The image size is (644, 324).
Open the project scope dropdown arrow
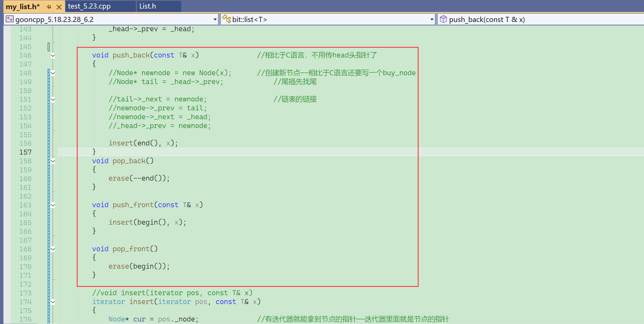[x=215, y=19]
